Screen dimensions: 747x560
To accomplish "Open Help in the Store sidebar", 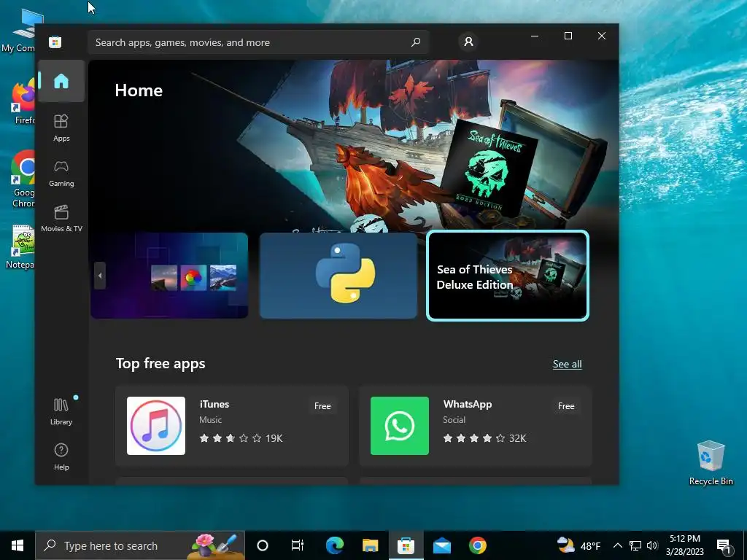I will (x=61, y=456).
